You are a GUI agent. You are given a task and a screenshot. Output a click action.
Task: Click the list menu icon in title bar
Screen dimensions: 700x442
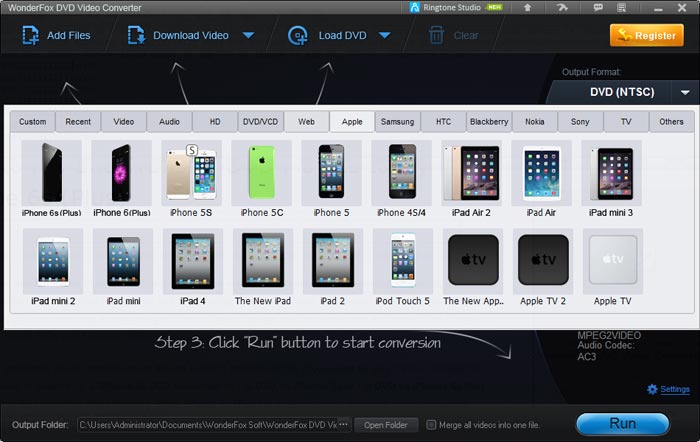[621, 8]
